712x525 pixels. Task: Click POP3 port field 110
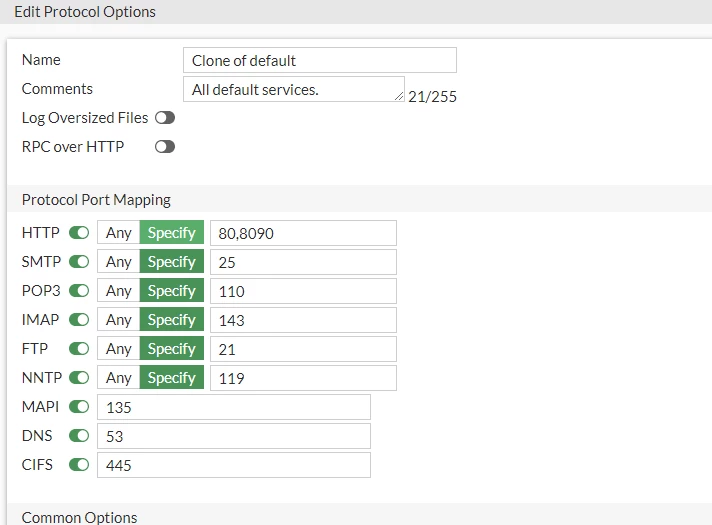303,292
